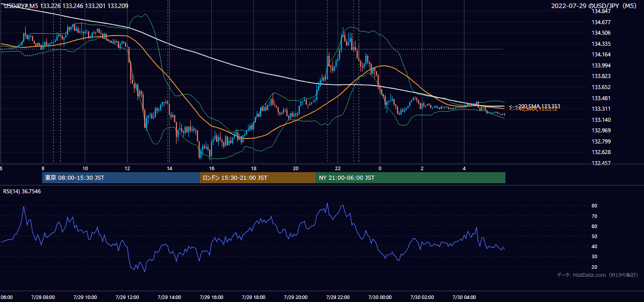Click hour label 14 under price chart

point(169,168)
